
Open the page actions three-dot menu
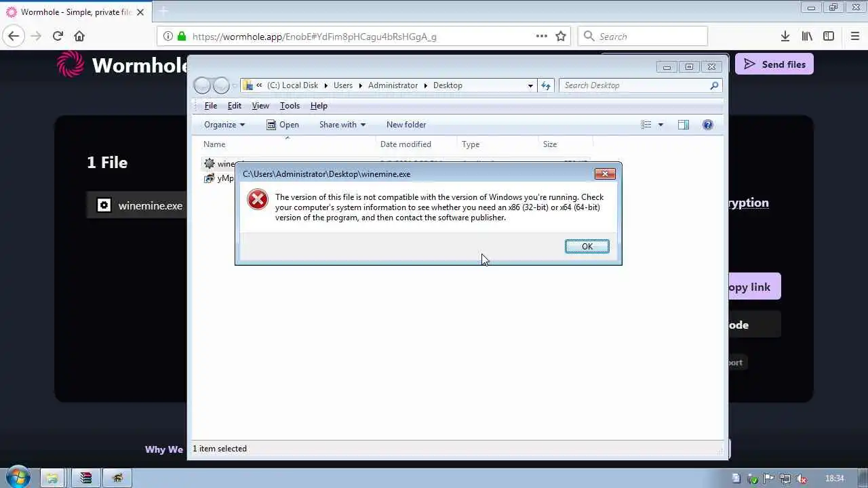point(542,36)
